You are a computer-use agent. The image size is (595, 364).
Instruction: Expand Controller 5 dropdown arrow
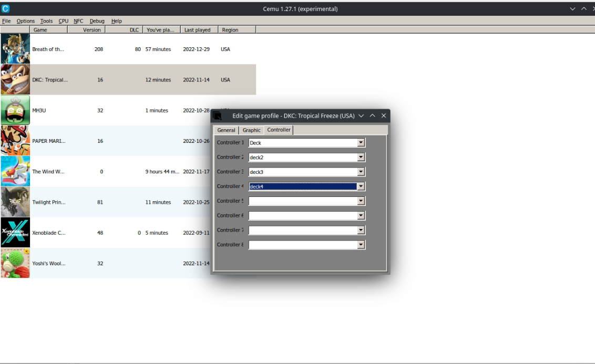pyautogui.click(x=361, y=201)
